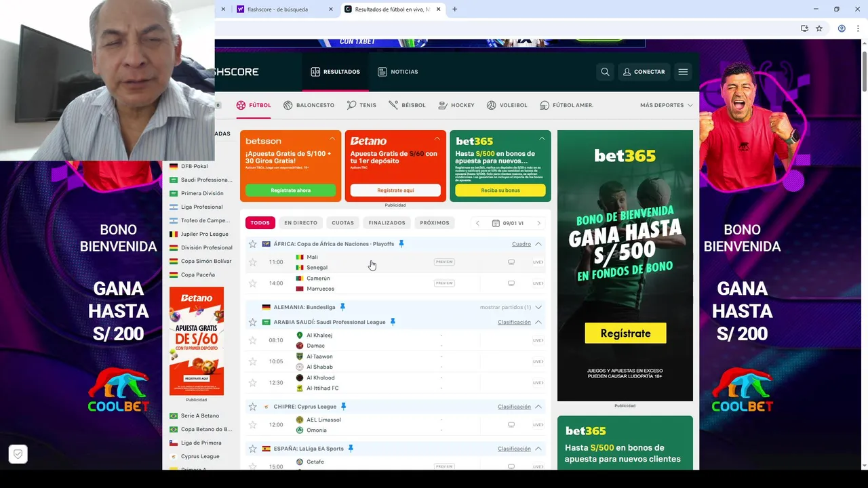Open the Cuadro link for Copa de África
This screenshot has width=868, height=488.
(521, 244)
